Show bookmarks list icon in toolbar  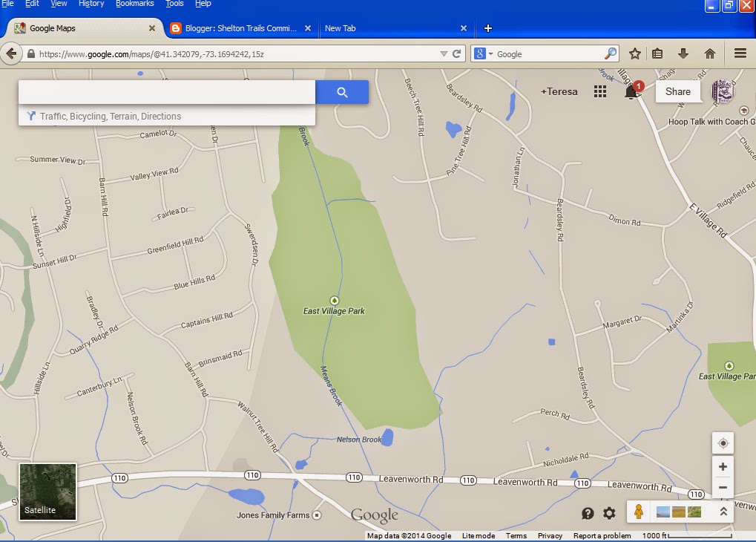tap(657, 53)
